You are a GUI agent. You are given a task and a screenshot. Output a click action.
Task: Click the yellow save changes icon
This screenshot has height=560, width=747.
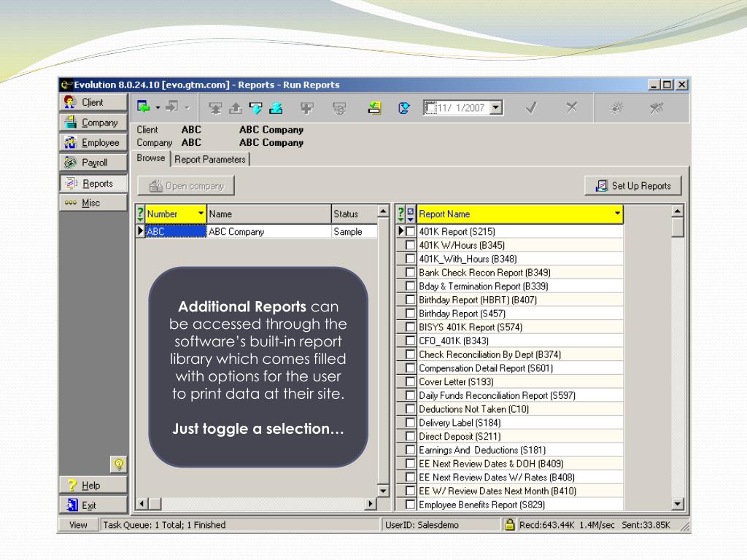pyautogui.click(x=374, y=109)
